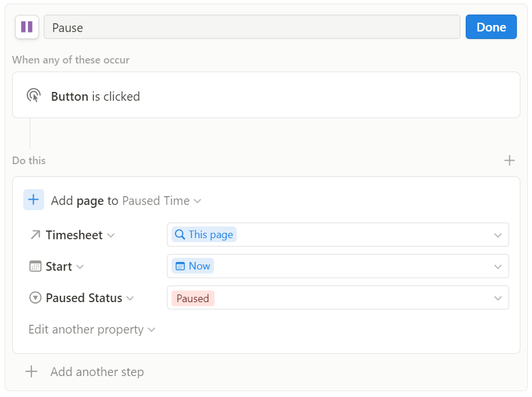Click the Timesheet relation arrow icon
The width and height of the screenshot is (532, 397).
pyautogui.click(x=35, y=235)
